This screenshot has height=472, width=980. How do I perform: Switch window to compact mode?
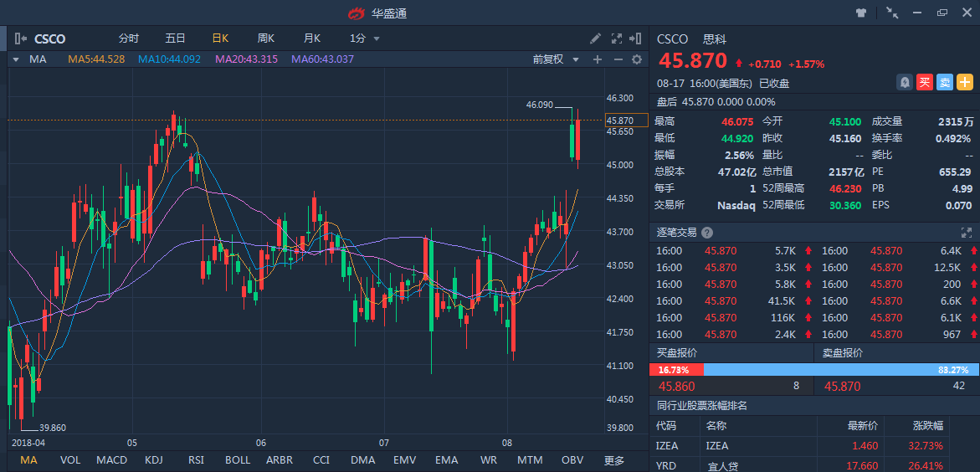click(x=892, y=13)
